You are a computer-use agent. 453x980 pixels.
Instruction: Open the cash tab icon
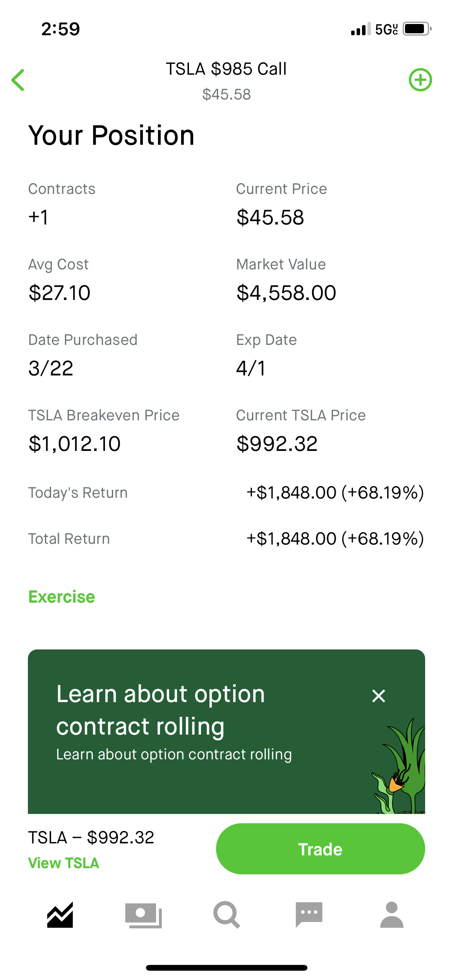143,915
